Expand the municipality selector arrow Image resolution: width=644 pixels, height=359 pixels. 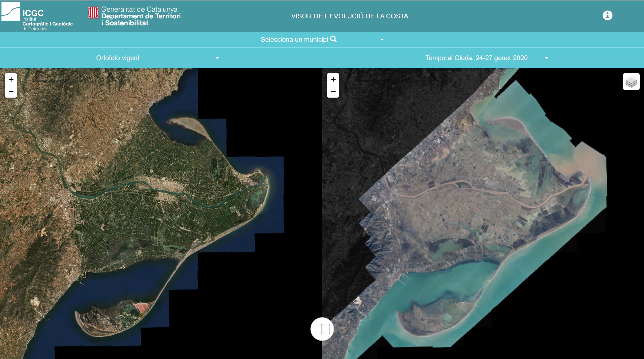click(382, 40)
